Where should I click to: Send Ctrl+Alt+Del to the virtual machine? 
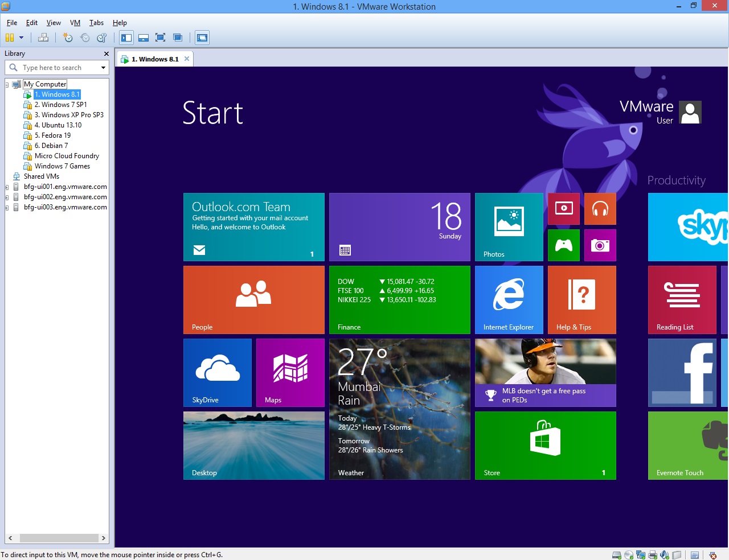click(43, 38)
